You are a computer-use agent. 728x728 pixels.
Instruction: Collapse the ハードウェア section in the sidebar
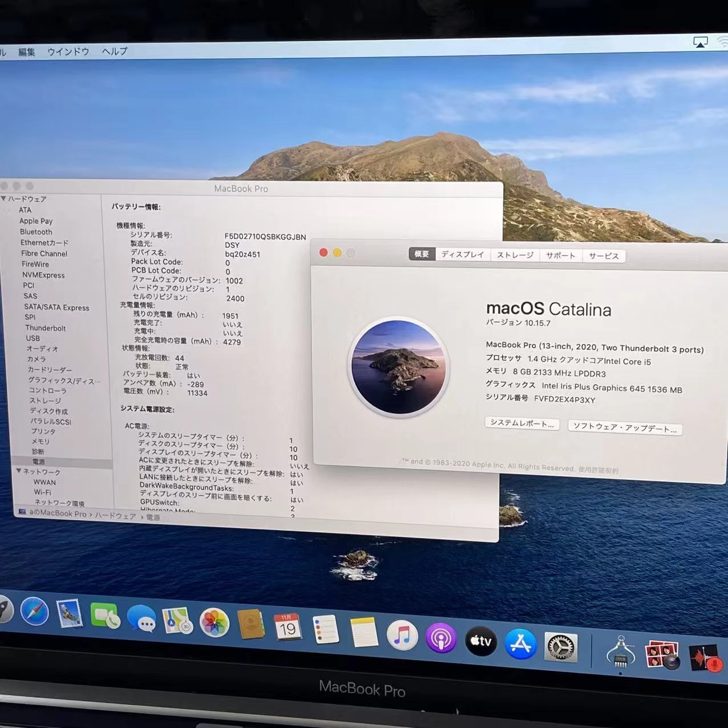coord(5,199)
